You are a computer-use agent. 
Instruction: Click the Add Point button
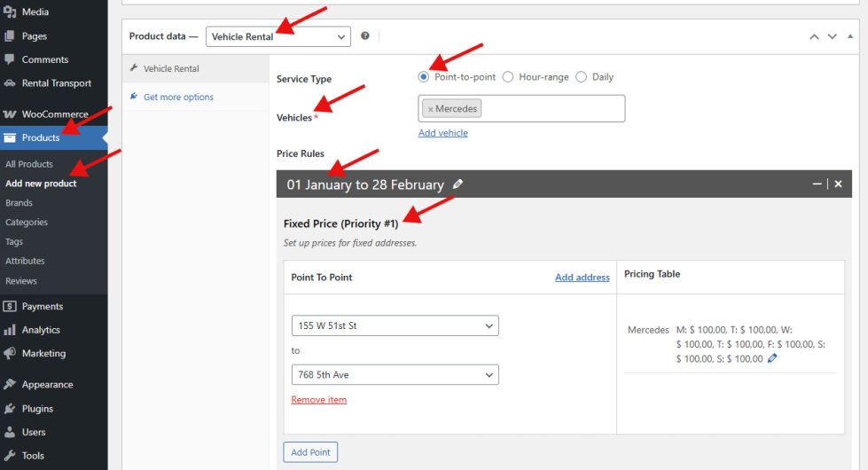[310, 452]
